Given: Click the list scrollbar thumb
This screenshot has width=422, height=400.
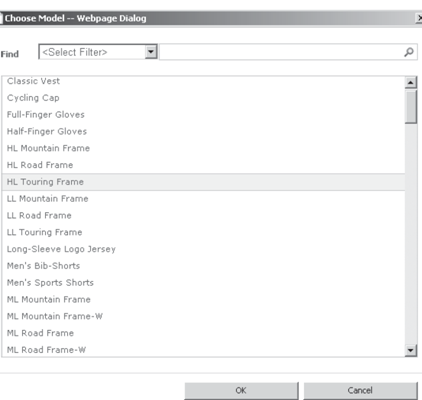Looking at the screenshot, I should tap(411, 107).
